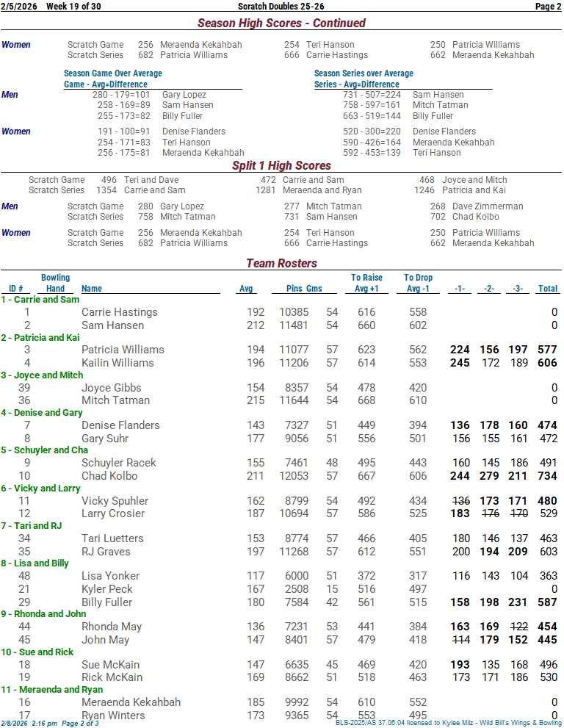Click Chad Kolbo's series total 734
Image resolution: width=564 pixels, height=728 pixels.
[x=547, y=476]
